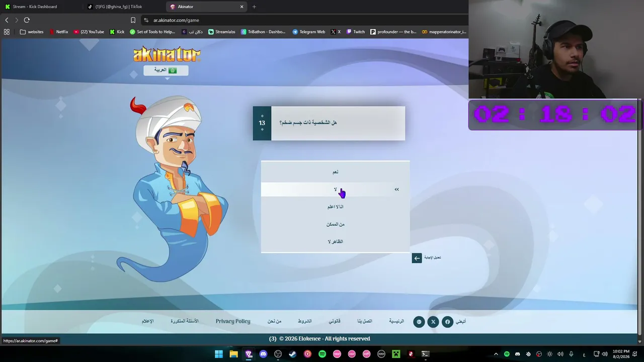Open the Netflix bookmark
Viewport: 644px width, 362px height.
tap(59, 32)
